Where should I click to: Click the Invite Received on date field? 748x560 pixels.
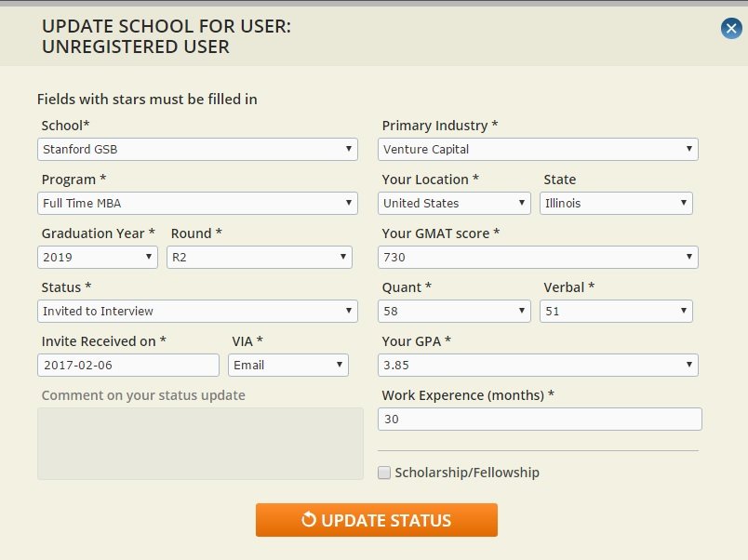pyautogui.click(x=128, y=365)
